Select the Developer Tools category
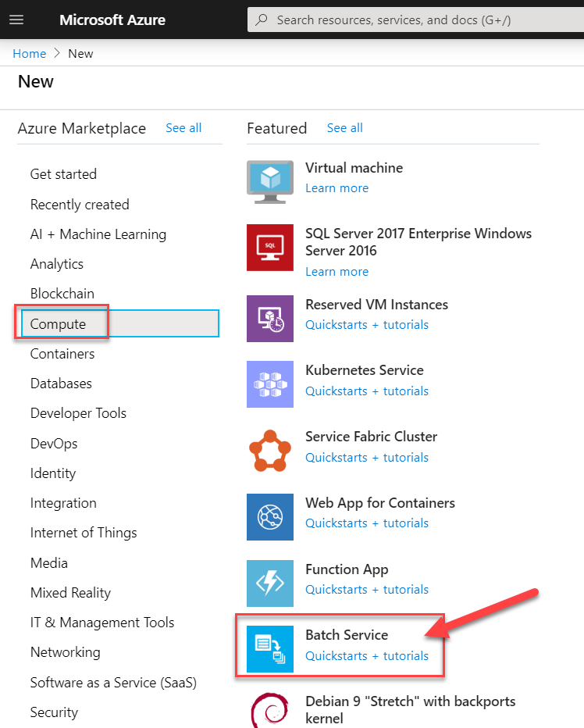Image resolution: width=584 pixels, height=728 pixels. [x=78, y=413]
